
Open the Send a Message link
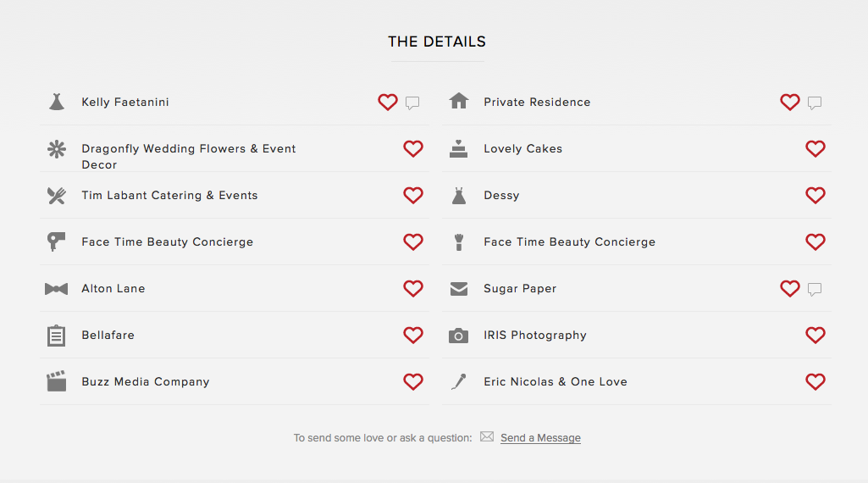pyautogui.click(x=540, y=437)
